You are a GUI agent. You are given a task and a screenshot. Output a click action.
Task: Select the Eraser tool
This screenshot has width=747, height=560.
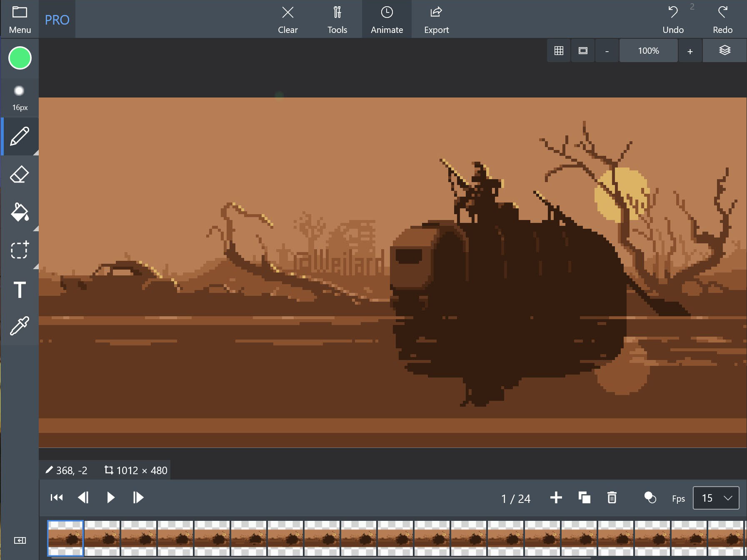pos(20,175)
